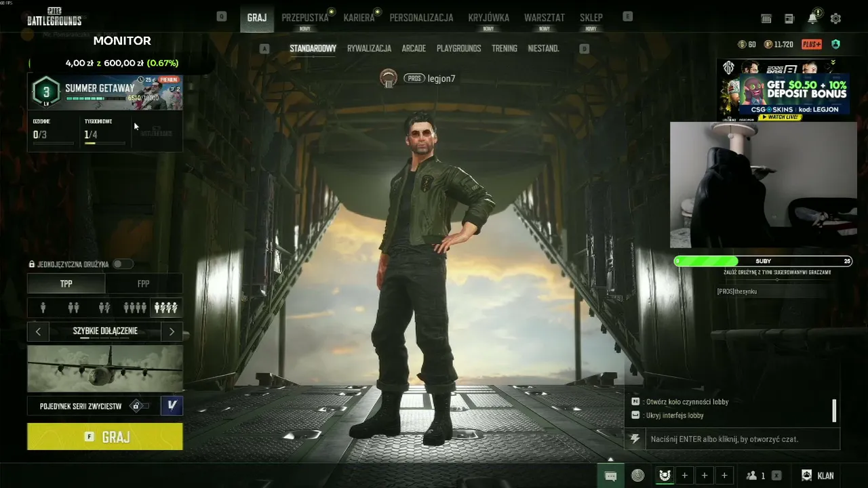Open the Graj main tab

pyautogui.click(x=257, y=18)
